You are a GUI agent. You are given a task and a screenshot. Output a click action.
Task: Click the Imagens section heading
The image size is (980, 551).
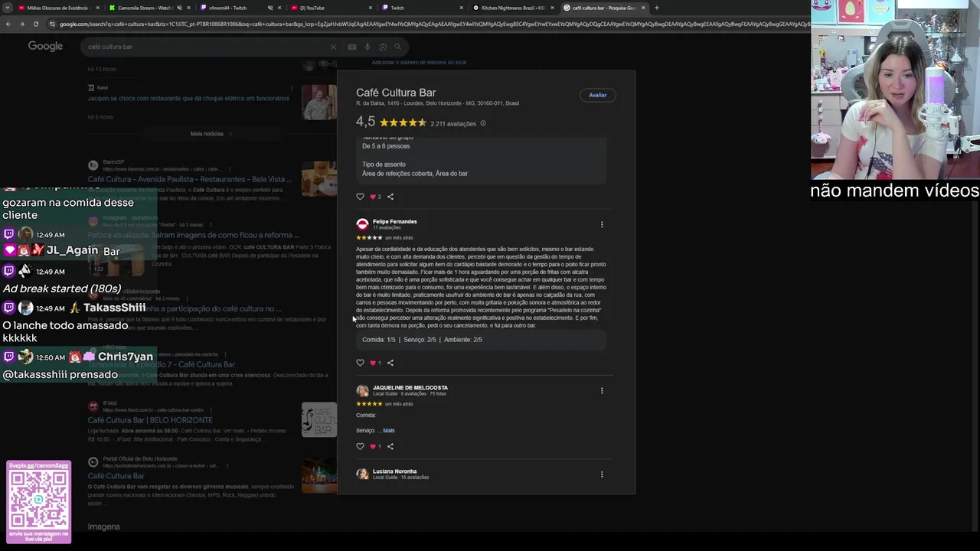click(x=103, y=527)
